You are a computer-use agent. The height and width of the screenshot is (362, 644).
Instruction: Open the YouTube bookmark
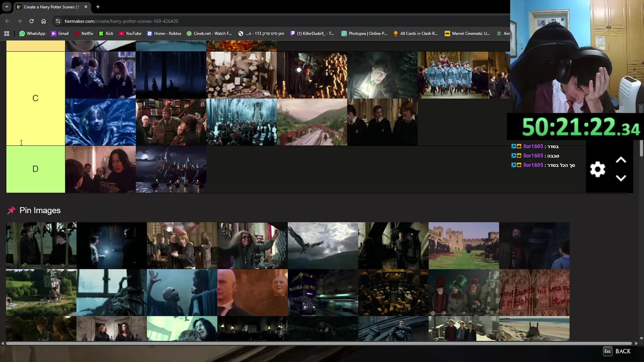click(130, 33)
